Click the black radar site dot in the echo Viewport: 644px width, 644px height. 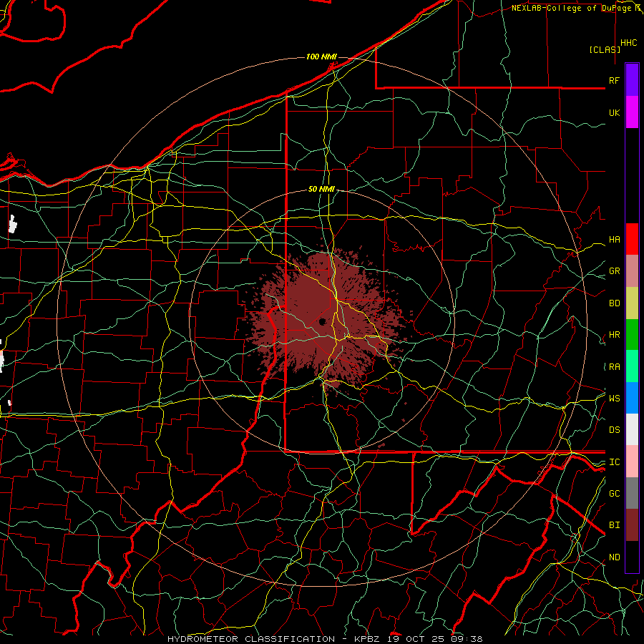click(323, 321)
